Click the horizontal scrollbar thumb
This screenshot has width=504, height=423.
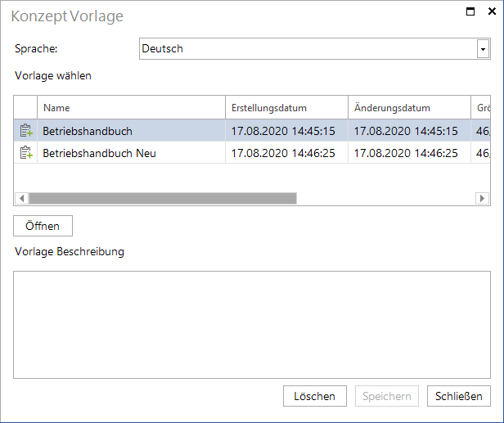[x=163, y=198]
